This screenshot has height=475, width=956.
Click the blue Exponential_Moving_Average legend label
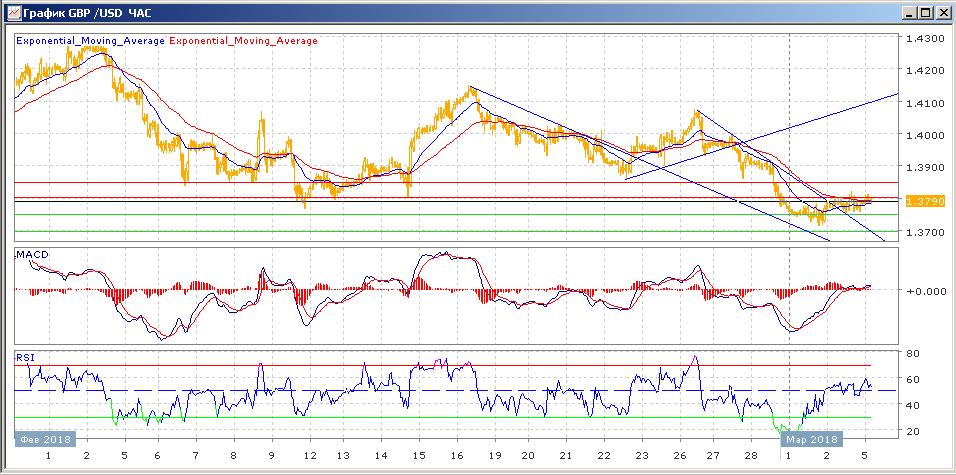[90, 41]
